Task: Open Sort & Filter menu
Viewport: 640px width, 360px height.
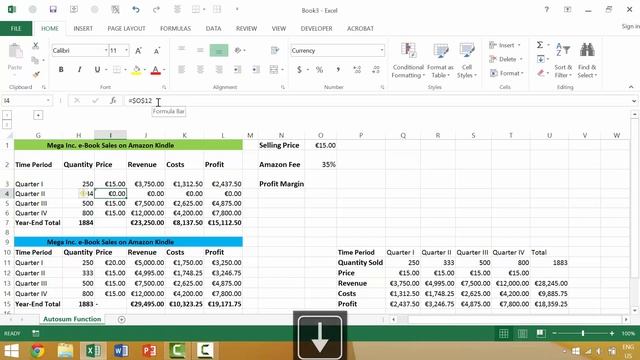Action: (x=563, y=60)
